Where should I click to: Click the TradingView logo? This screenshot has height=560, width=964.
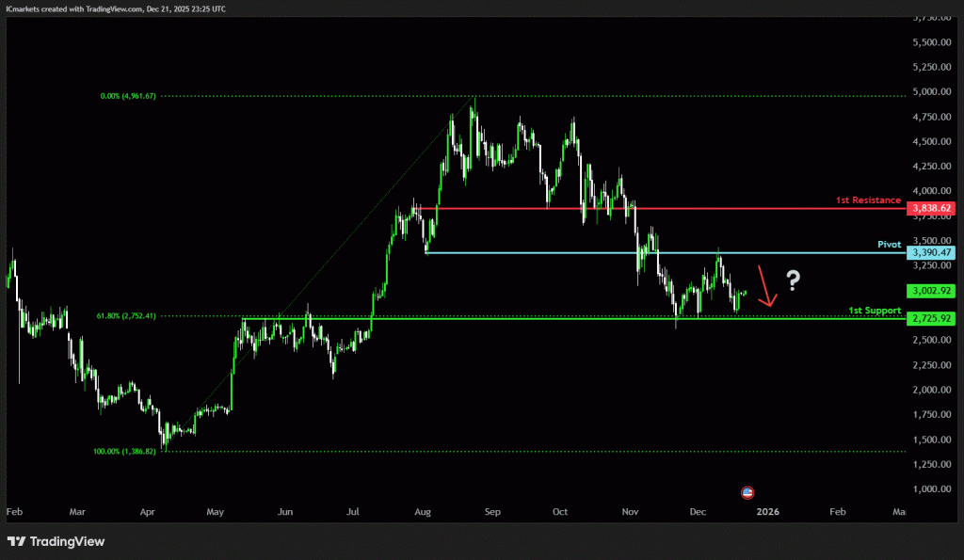tap(56, 541)
